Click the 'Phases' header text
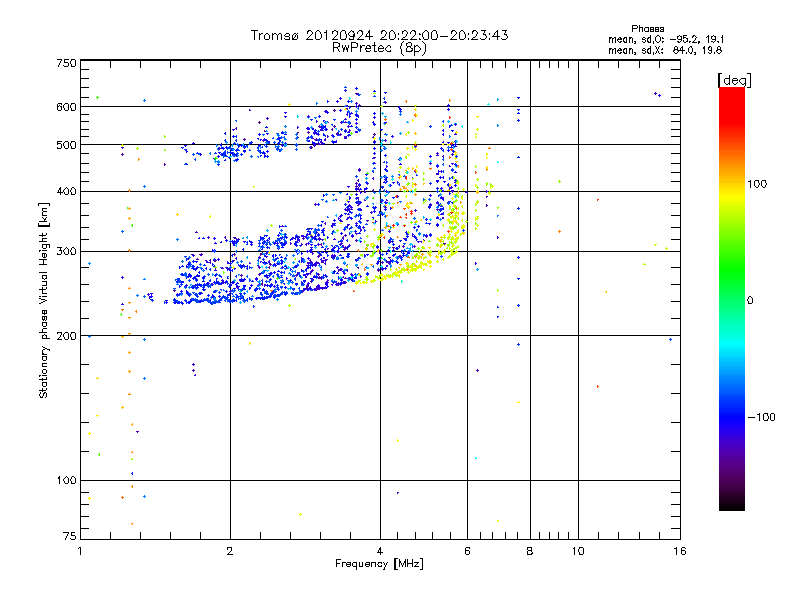Viewport: 800px width, 600px height. pos(647,29)
